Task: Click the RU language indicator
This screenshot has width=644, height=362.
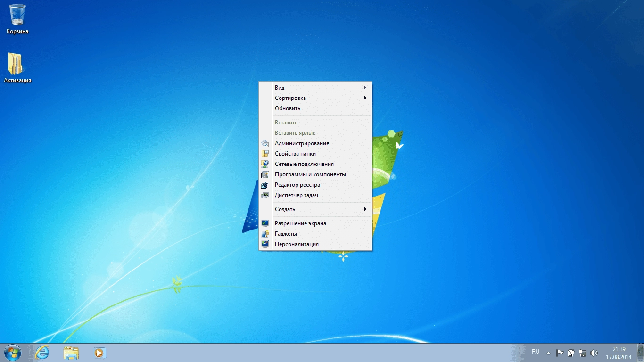Action: [535, 352]
